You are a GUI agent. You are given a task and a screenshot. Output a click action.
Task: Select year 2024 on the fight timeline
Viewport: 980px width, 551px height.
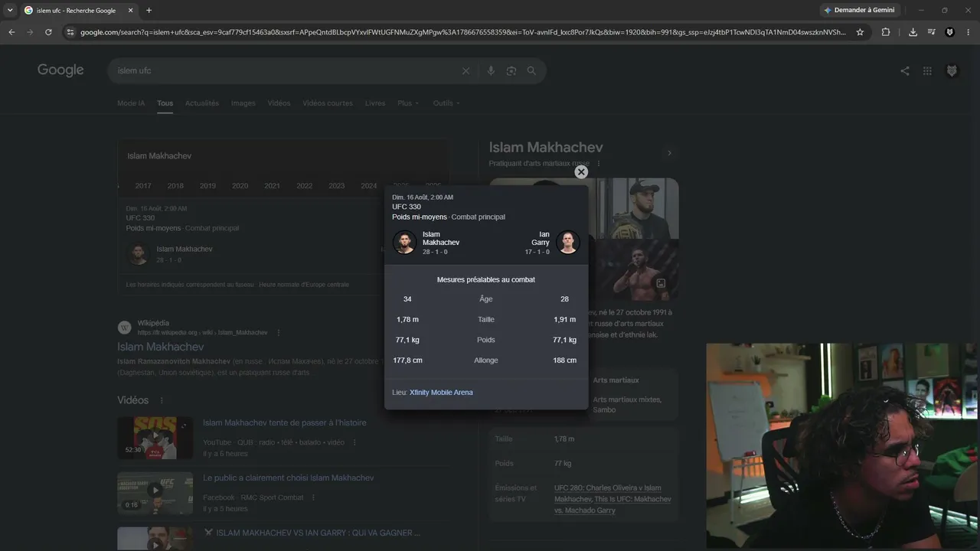click(369, 186)
